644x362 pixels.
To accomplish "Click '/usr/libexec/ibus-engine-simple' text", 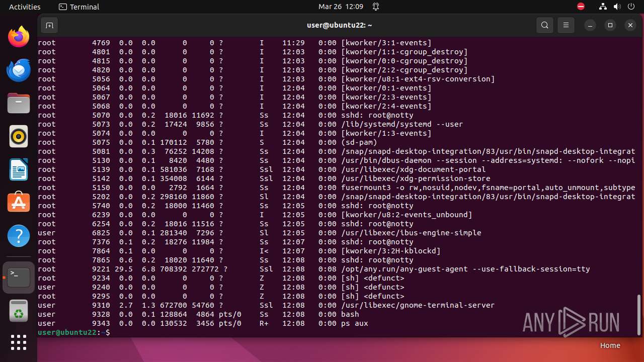I will click(411, 233).
